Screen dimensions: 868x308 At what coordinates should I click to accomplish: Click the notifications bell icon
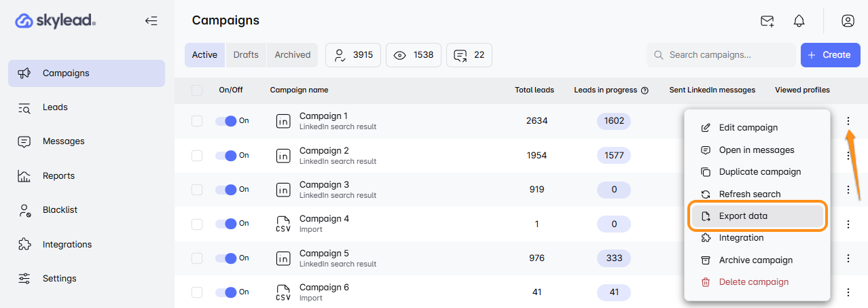click(799, 21)
